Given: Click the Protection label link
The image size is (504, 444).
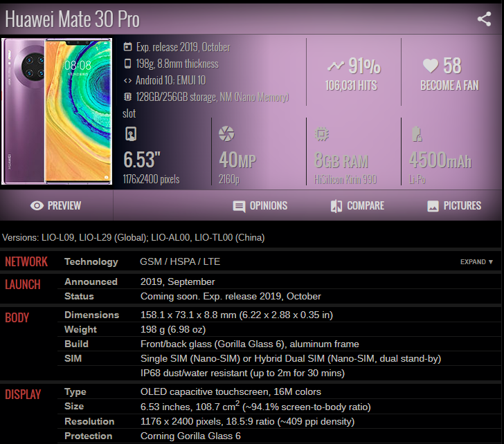Looking at the screenshot, I should (x=89, y=436).
